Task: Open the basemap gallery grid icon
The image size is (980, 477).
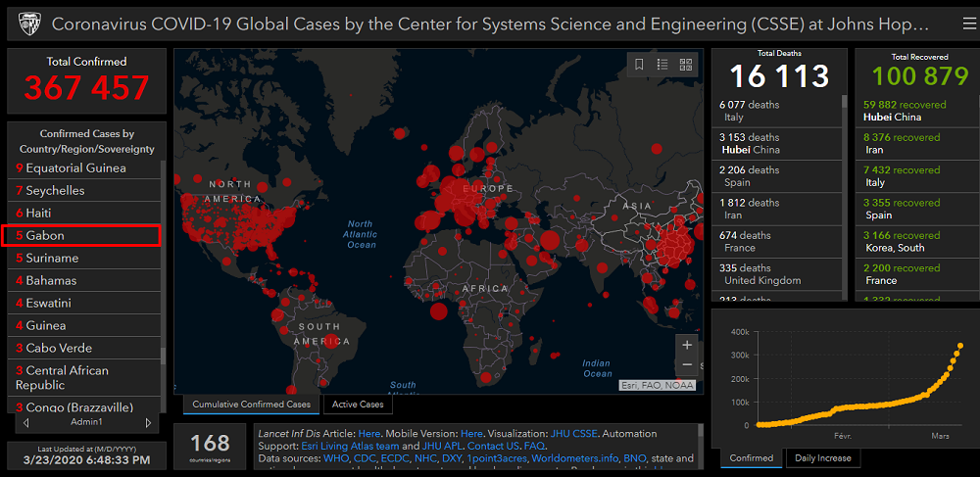Action: [x=686, y=65]
